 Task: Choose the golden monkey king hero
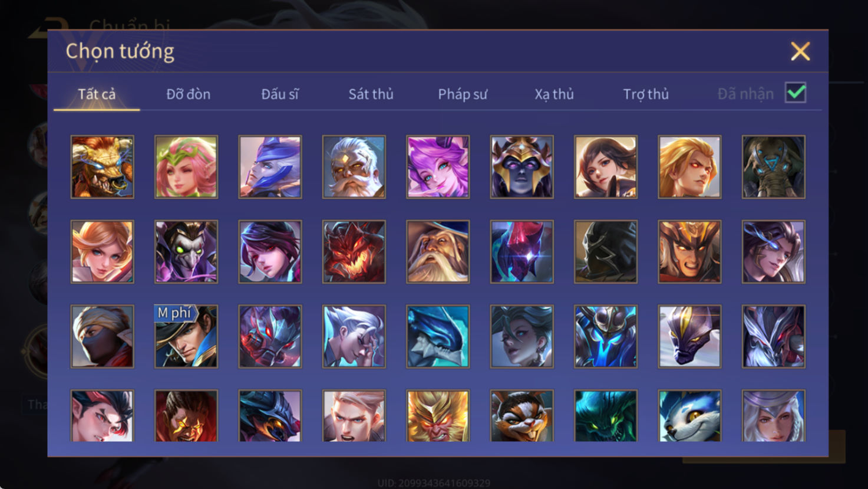(x=438, y=416)
